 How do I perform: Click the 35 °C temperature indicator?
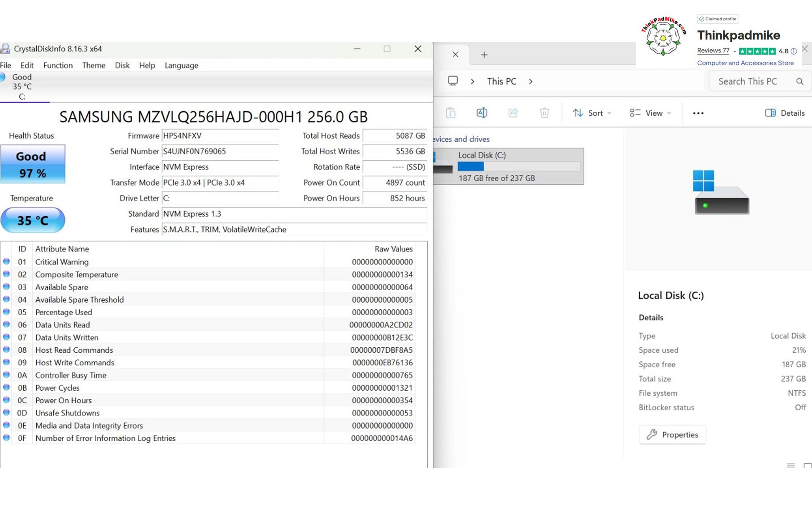(x=33, y=220)
